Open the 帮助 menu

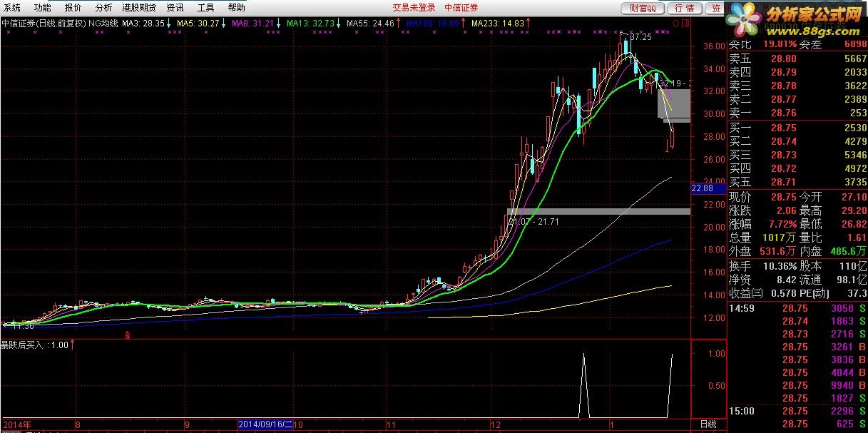click(x=236, y=8)
